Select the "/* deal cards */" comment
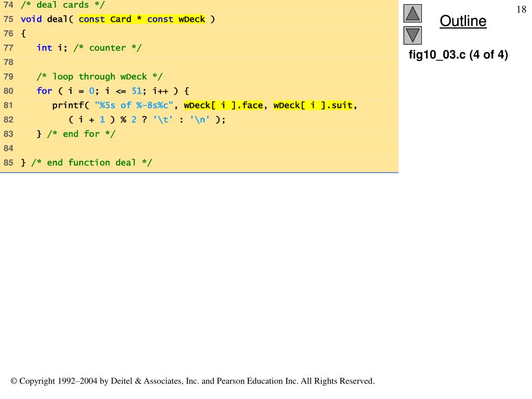Image resolution: width=532 pixels, height=399 pixels. pos(63,5)
